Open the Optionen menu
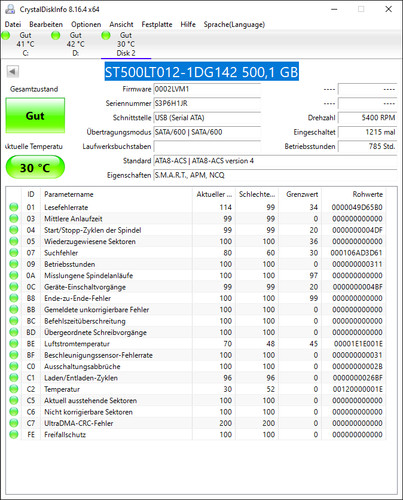The height and width of the screenshot is (500, 403). pos(86,24)
